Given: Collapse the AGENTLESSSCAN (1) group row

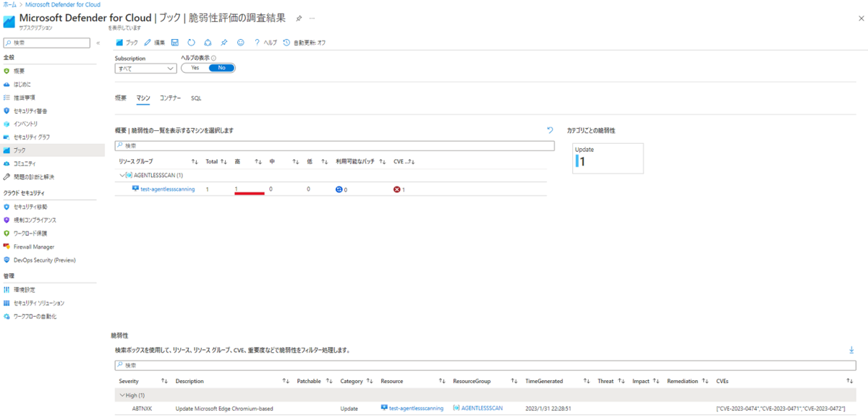Looking at the screenshot, I should pyautogui.click(x=122, y=175).
